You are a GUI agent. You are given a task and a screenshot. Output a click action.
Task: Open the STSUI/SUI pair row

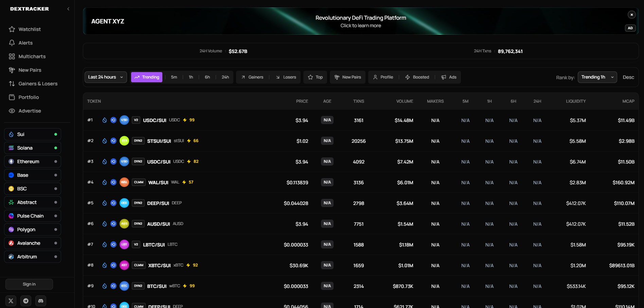[x=159, y=141]
